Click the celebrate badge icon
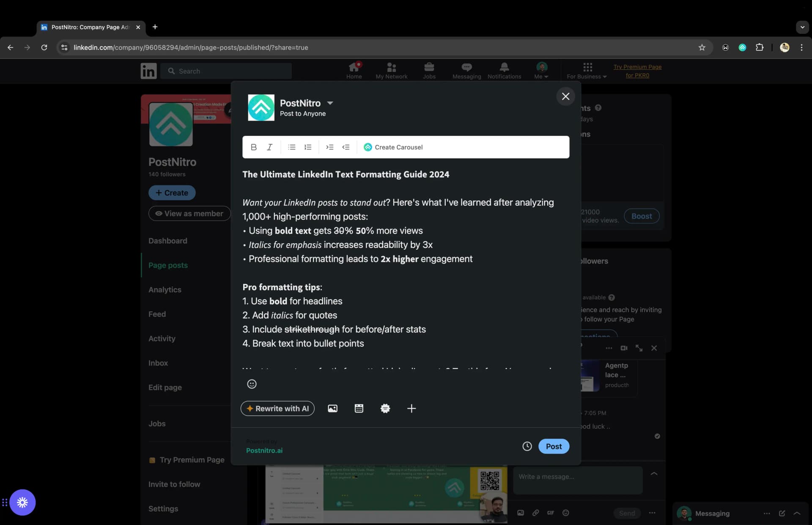This screenshot has width=812, height=525. (385, 408)
